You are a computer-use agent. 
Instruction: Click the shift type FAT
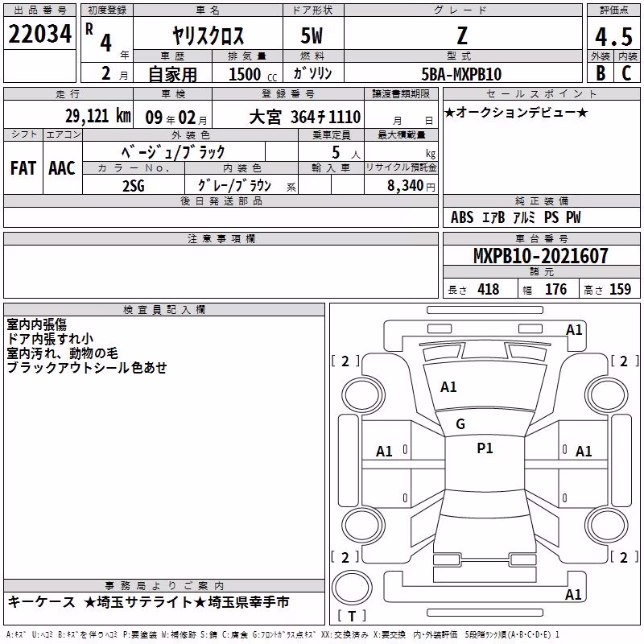pyautogui.click(x=23, y=168)
